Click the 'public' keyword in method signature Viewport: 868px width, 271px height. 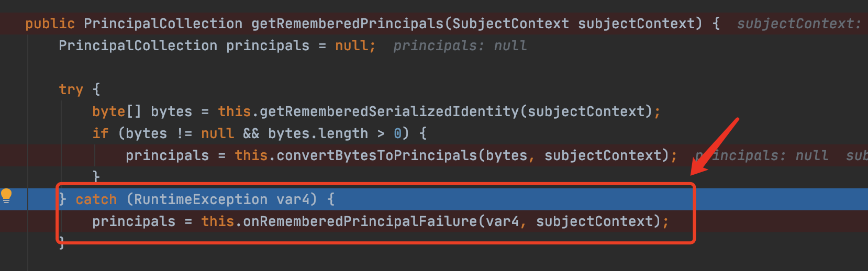pos(50,24)
